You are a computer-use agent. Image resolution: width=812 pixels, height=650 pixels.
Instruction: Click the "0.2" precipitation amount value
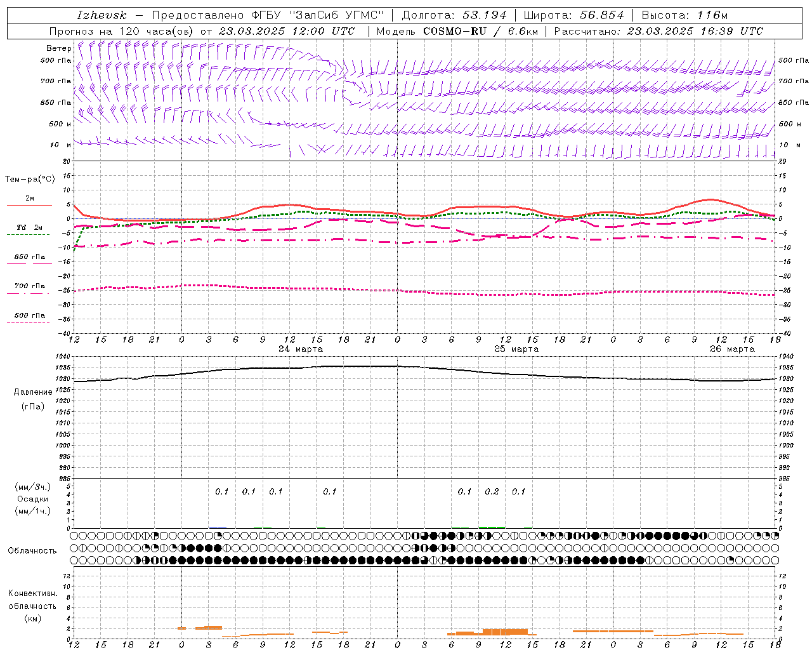point(492,491)
